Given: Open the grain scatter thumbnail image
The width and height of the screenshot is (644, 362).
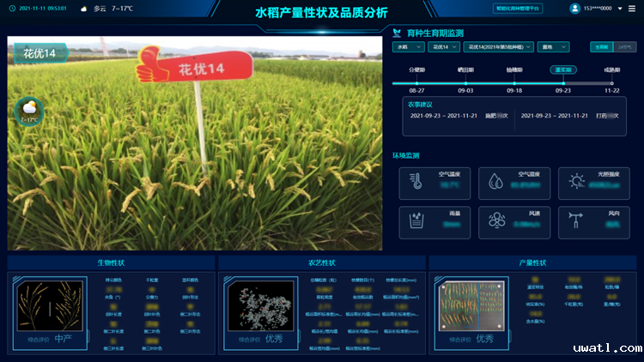Looking at the screenshot, I should click(261, 305).
